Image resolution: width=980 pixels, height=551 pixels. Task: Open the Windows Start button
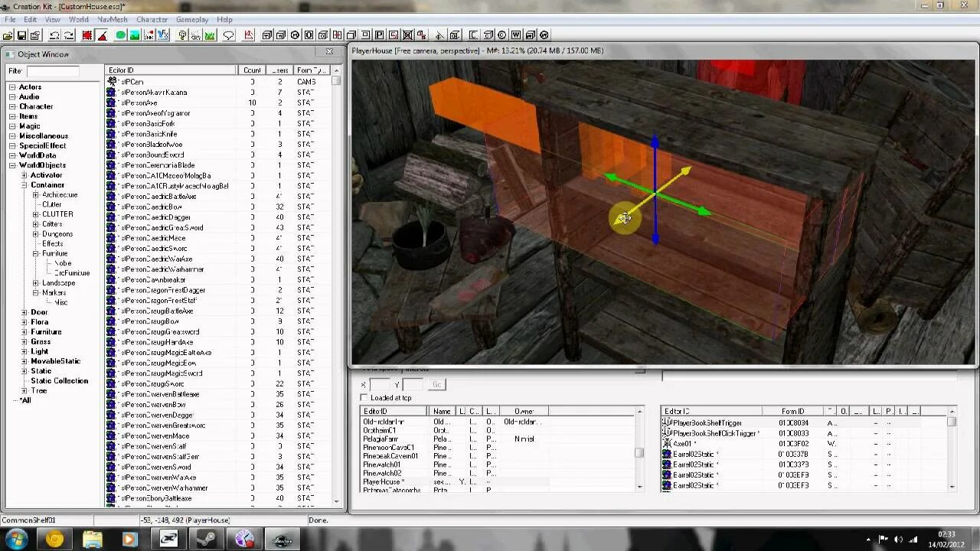(16, 539)
